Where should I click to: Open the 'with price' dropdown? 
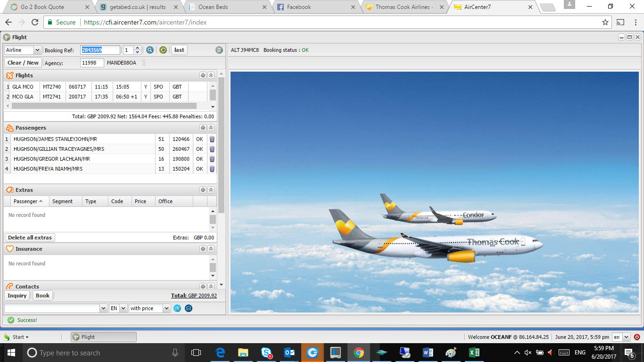(166, 308)
